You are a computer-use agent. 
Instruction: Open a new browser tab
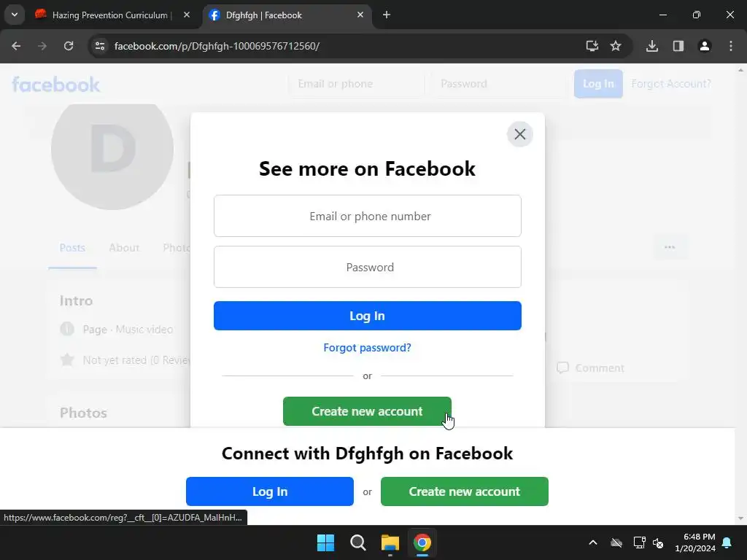(x=387, y=15)
